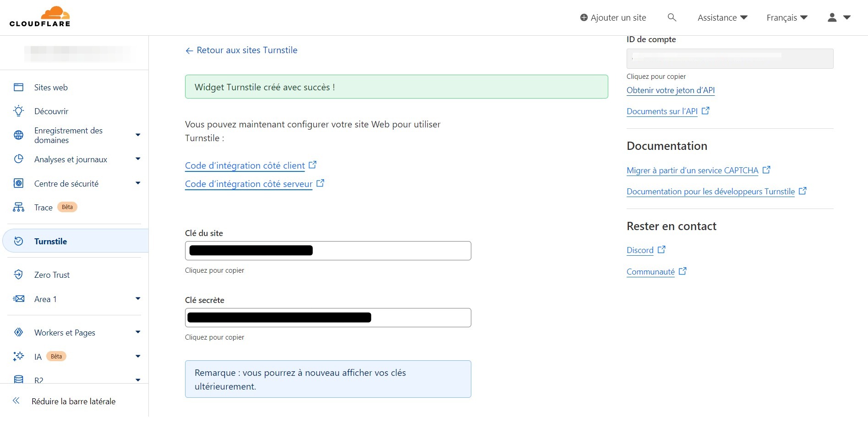Expand Centre de sécurité arrow
The image size is (868, 429).
(x=138, y=183)
